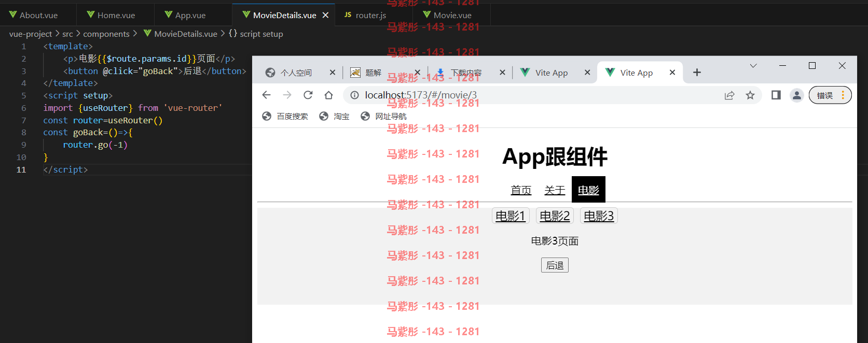
Task: Maximize the browser window
Action: (812, 66)
